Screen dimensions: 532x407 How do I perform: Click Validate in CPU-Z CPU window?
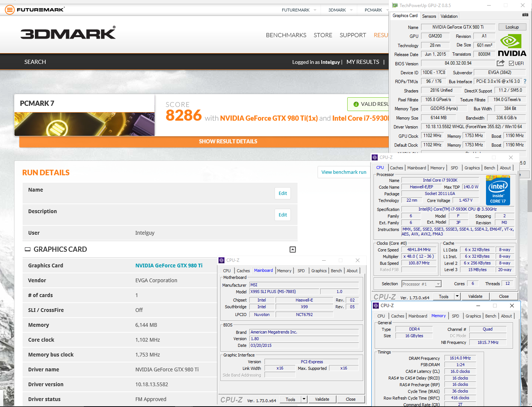click(x=475, y=296)
